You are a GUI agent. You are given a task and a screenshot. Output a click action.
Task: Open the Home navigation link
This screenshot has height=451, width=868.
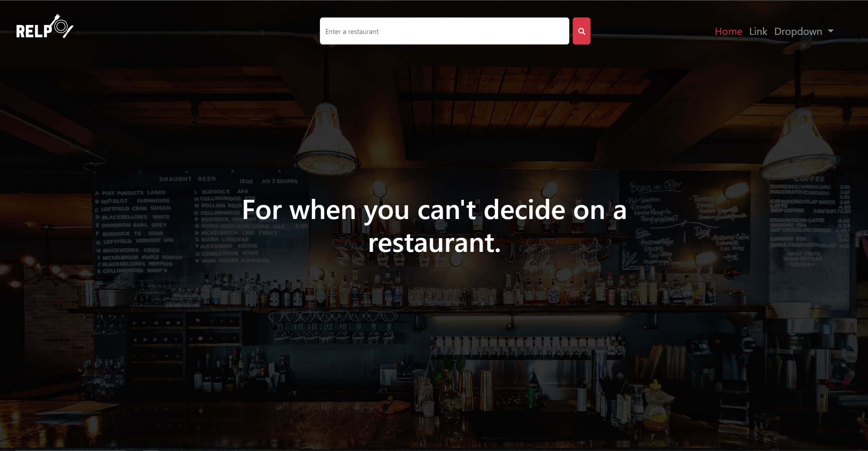728,31
